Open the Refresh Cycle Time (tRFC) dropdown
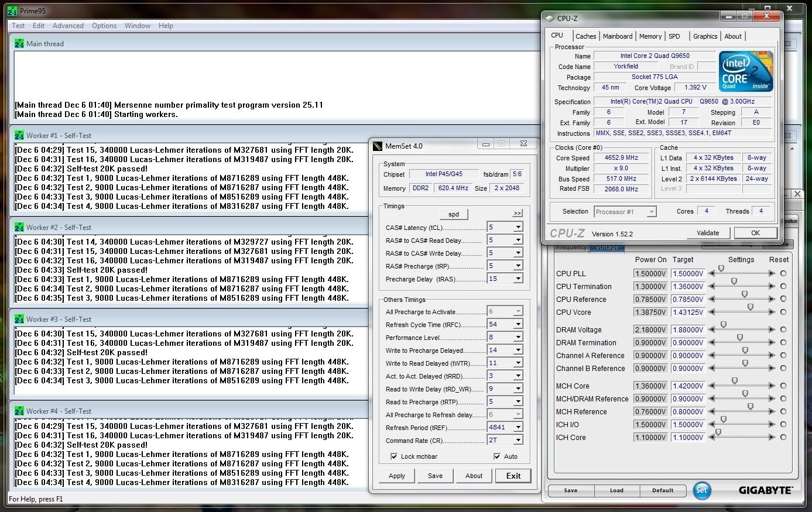This screenshot has height=512, width=812. 518,324
